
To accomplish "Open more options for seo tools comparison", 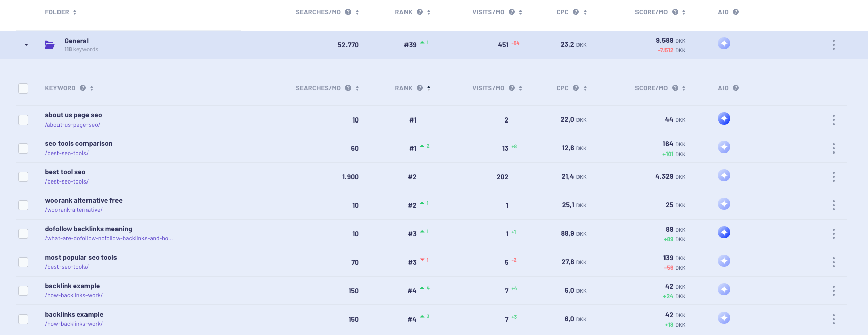I will tap(833, 148).
